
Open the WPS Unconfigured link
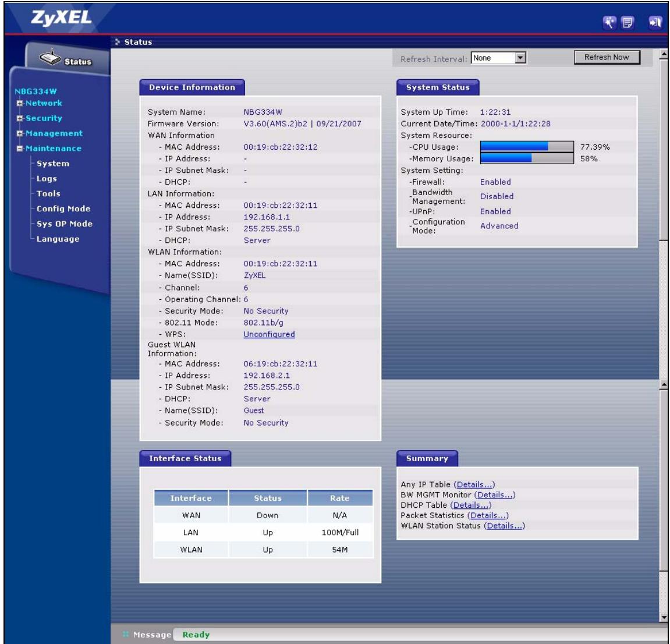[x=269, y=334]
